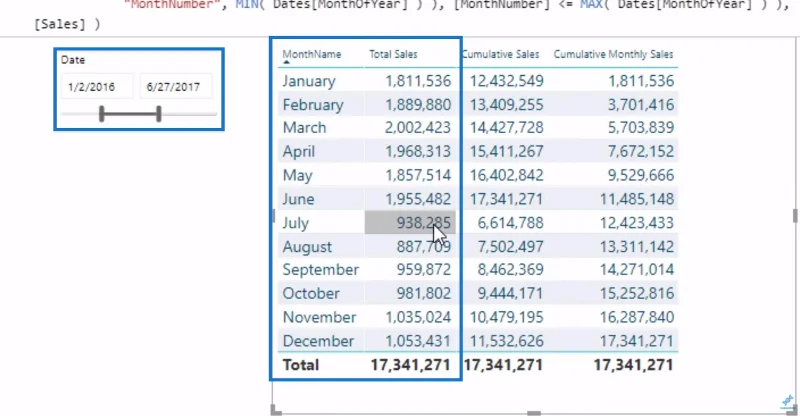This screenshot has width=800, height=416.
Task: Click cumulative monthly value 12,423,433
Action: click(637, 223)
